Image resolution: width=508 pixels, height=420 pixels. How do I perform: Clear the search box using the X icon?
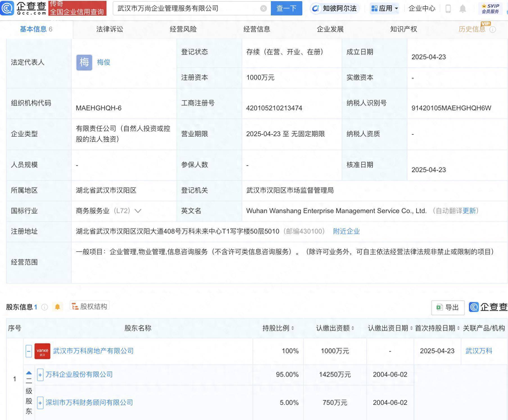263,8
